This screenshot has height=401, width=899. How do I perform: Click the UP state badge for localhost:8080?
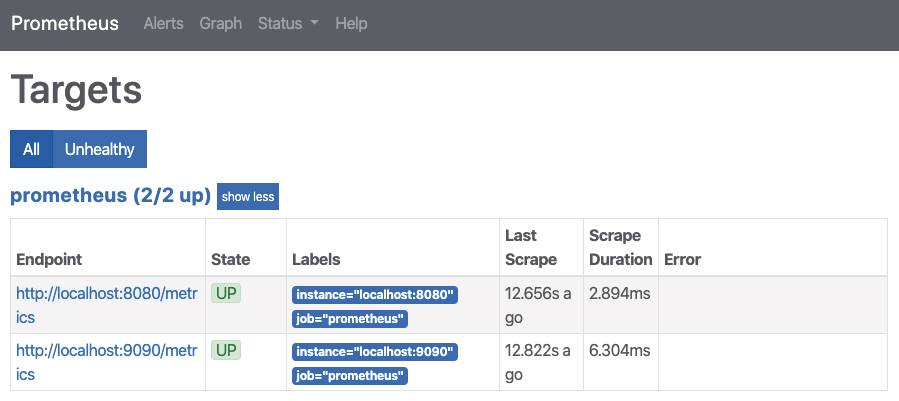pyautogui.click(x=226, y=294)
